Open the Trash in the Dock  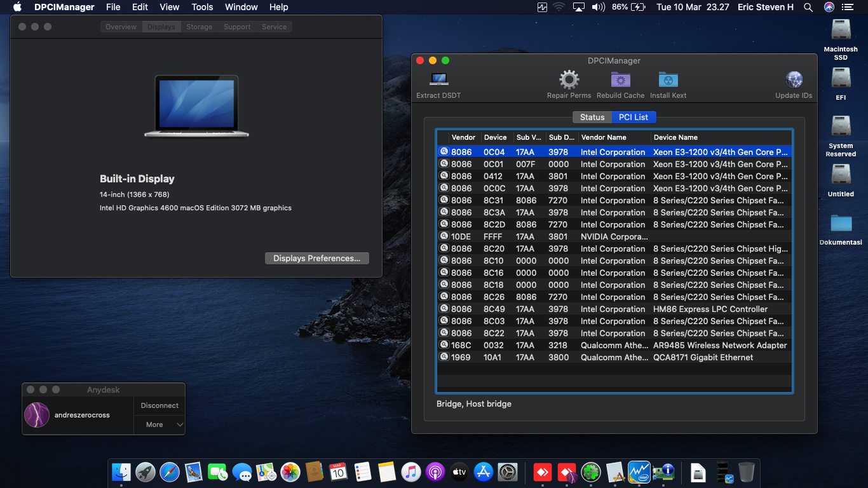(x=747, y=472)
